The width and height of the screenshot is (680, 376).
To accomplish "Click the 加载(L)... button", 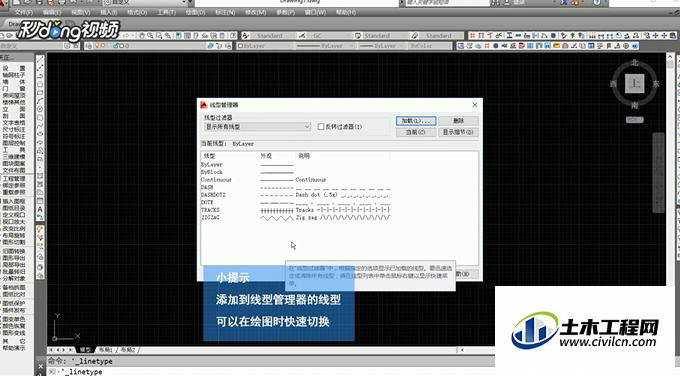I will pos(416,121).
